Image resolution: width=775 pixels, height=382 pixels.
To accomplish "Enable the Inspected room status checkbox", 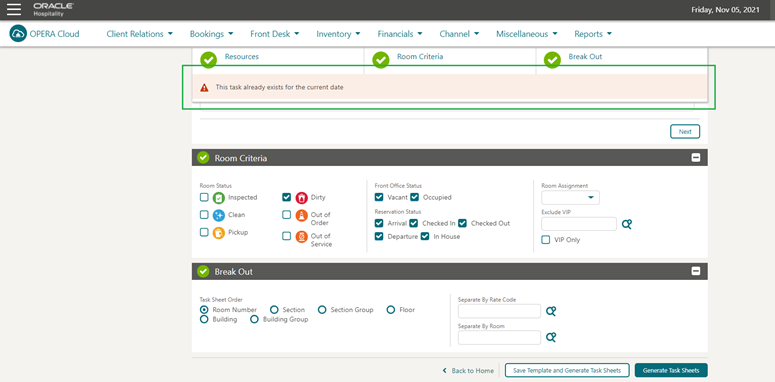I will (x=204, y=197).
